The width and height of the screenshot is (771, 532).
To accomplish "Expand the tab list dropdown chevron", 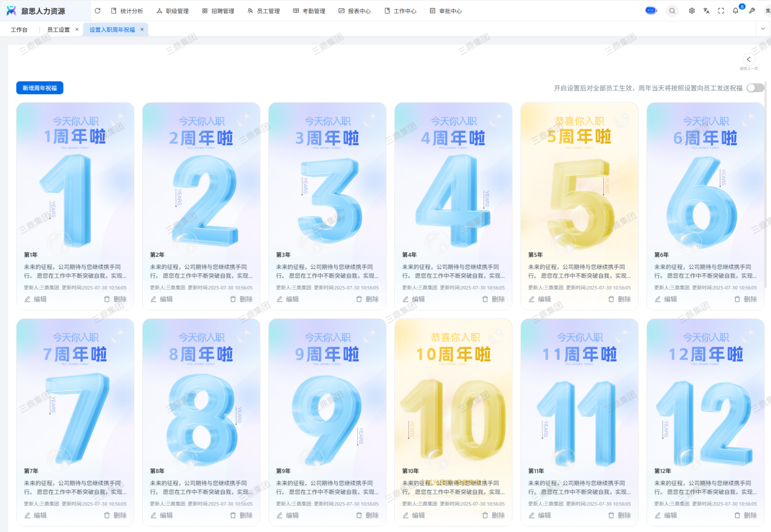I will pos(763,29).
